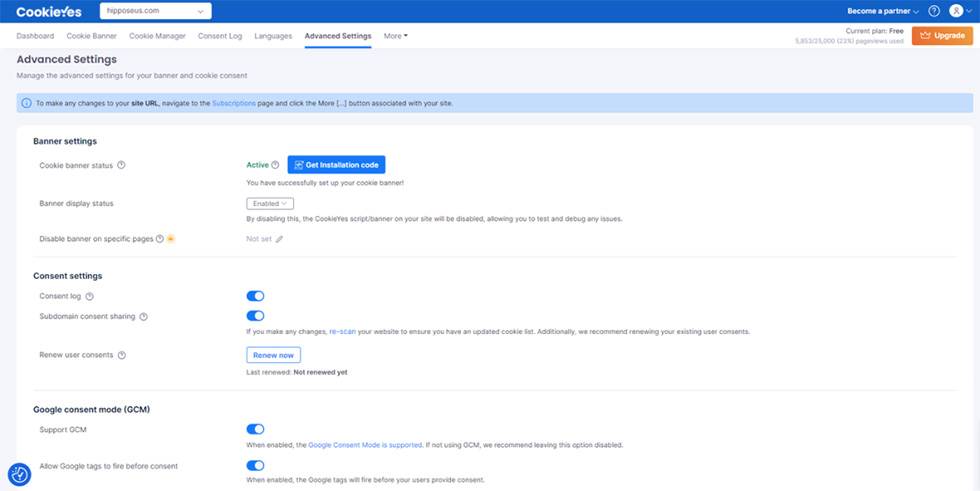
Task: Click the cookie revisit widget icon
Action: click(x=19, y=475)
